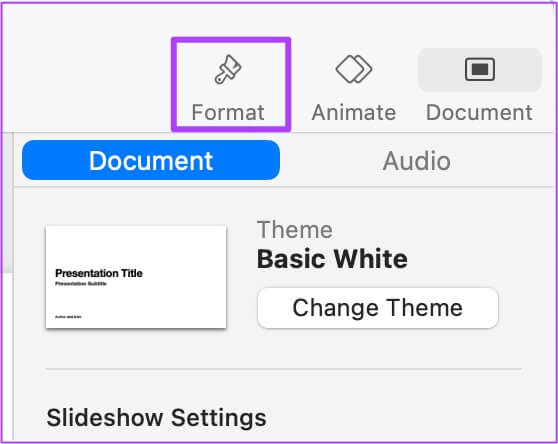This screenshot has width=558, height=444.
Task: Click Presentation Title text in theme preview
Action: (x=99, y=273)
